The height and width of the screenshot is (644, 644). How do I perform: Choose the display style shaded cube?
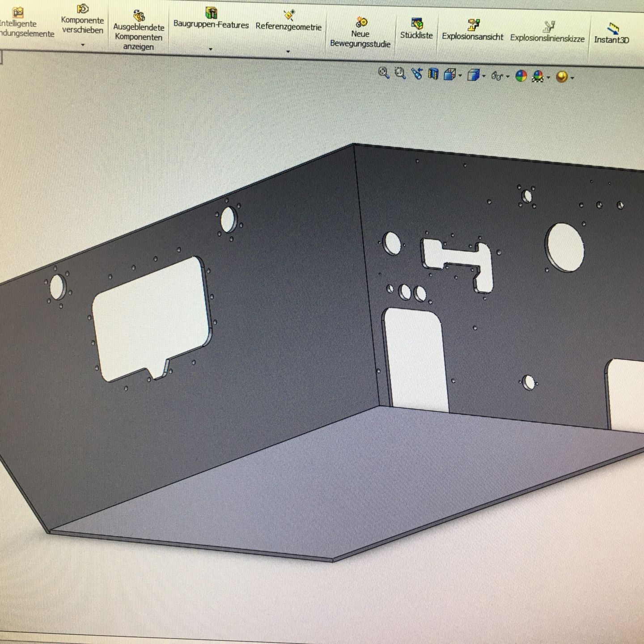[473, 76]
